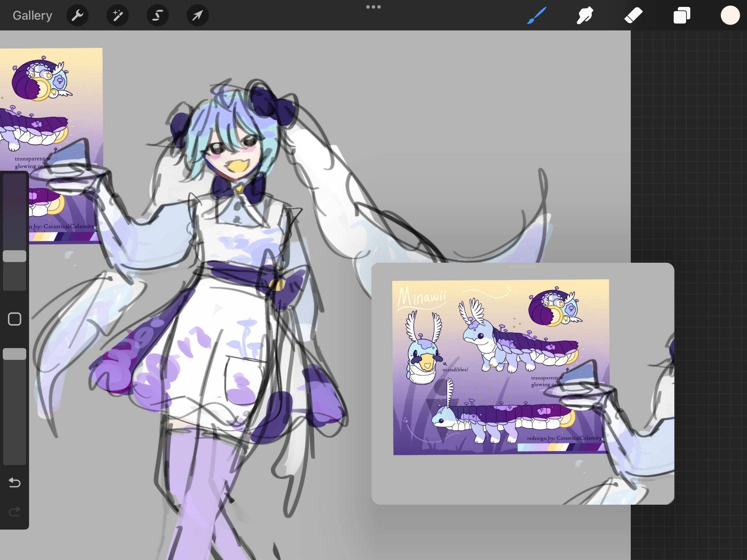Open the Layers panel
Image resolution: width=747 pixels, height=560 pixels.
coord(682,16)
